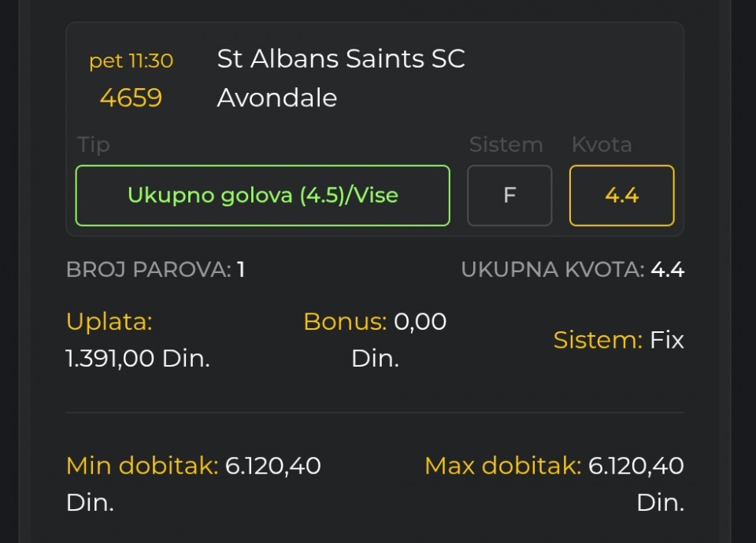Select the F system box
The height and width of the screenshot is (543, 756).
coord(510,195)
